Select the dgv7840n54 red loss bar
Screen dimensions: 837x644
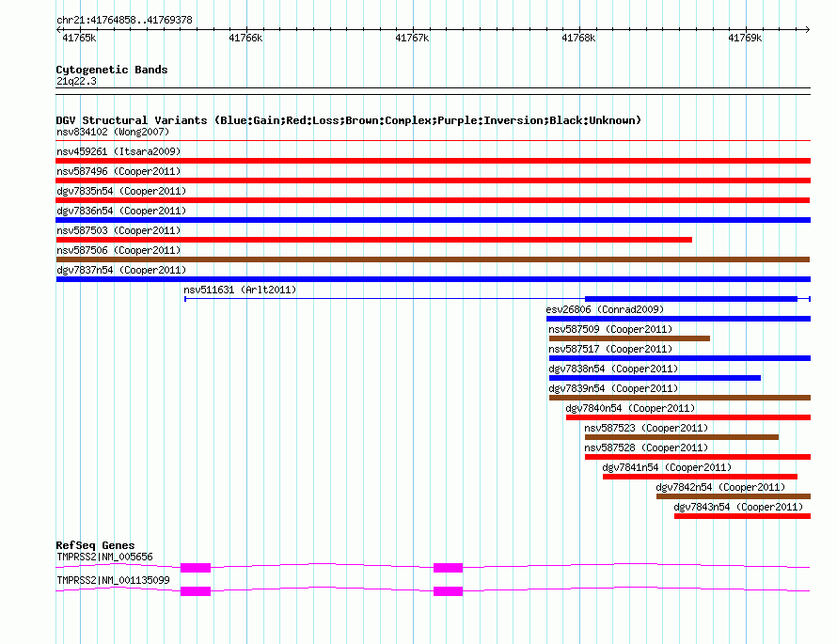click(x=688, y=417)
